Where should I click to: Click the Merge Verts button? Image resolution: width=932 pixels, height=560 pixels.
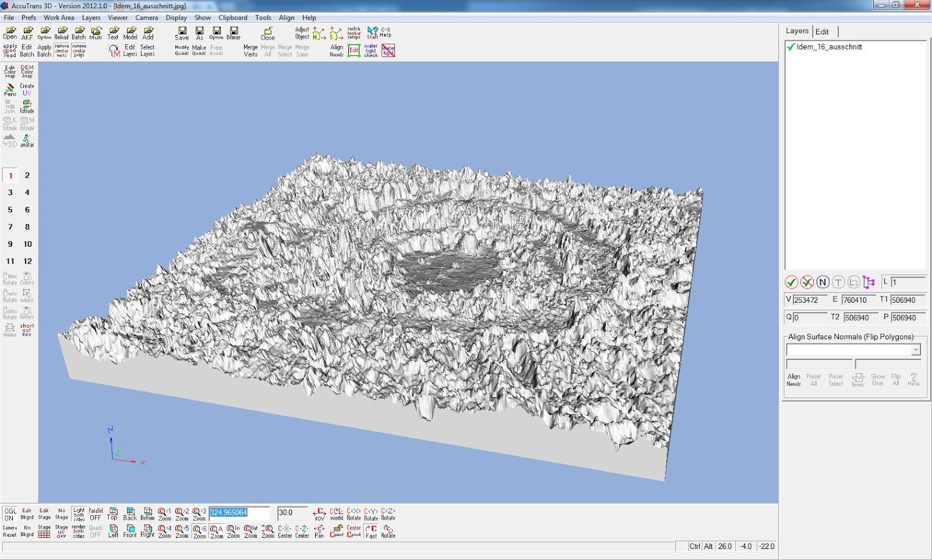[x=250, y=51]
